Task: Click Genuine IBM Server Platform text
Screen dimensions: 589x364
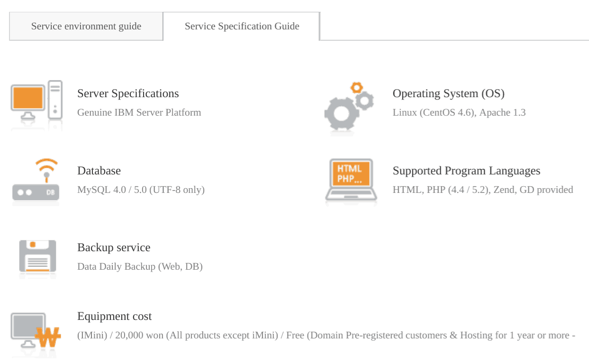Action: tap(139, 112)
